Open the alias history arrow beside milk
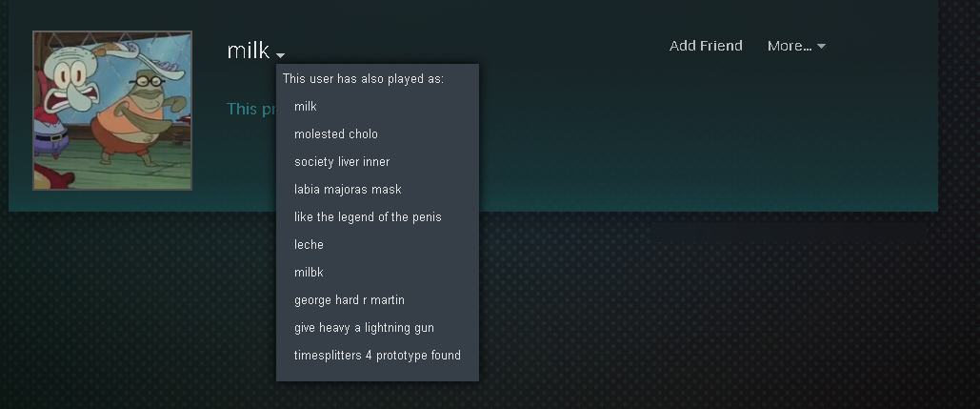Image resolution: width=980 pixels, height=409 pixels. pyautogui.click(x=280, y=55)
